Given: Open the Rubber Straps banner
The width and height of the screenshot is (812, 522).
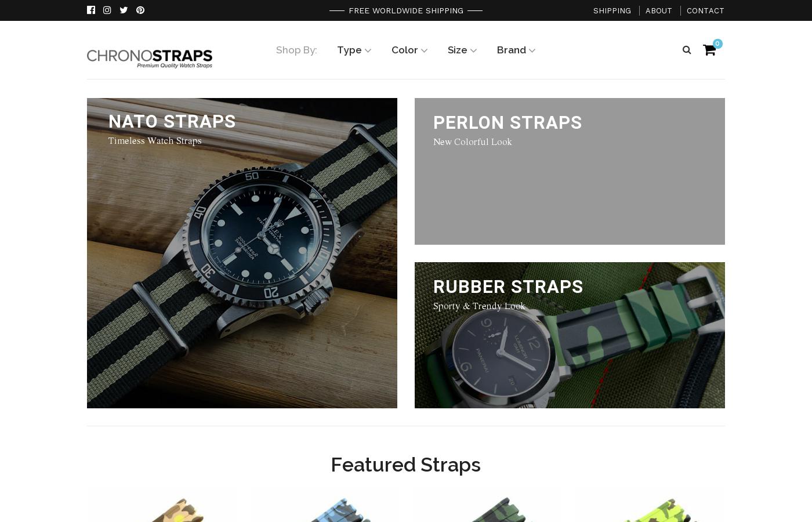Looking at the screenshot, I should [570, 335].
